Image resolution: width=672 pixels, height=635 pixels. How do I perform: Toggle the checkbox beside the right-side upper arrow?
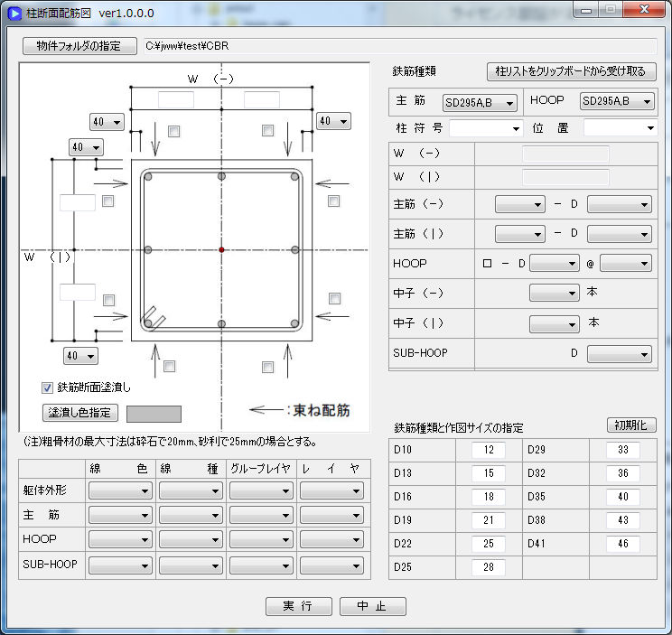click(334, 201)
